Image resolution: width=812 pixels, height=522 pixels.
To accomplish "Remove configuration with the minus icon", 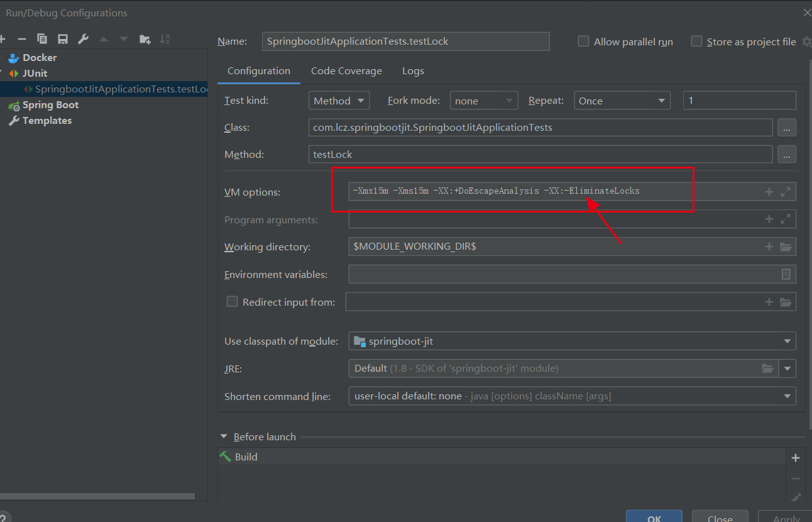I will pyautogui.click(x=21, y=39).
